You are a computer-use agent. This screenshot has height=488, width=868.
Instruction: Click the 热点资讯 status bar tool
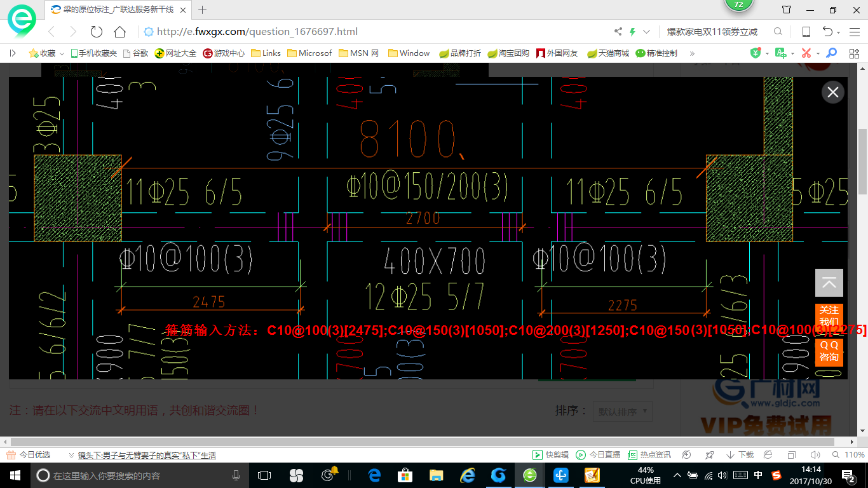649,455
